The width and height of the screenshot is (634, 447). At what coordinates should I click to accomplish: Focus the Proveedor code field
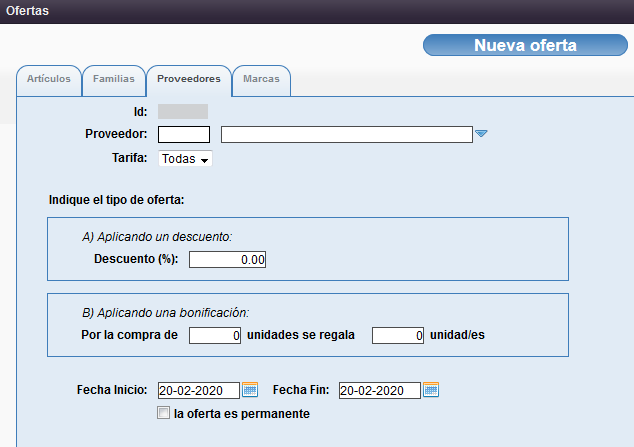coord(184,134)
